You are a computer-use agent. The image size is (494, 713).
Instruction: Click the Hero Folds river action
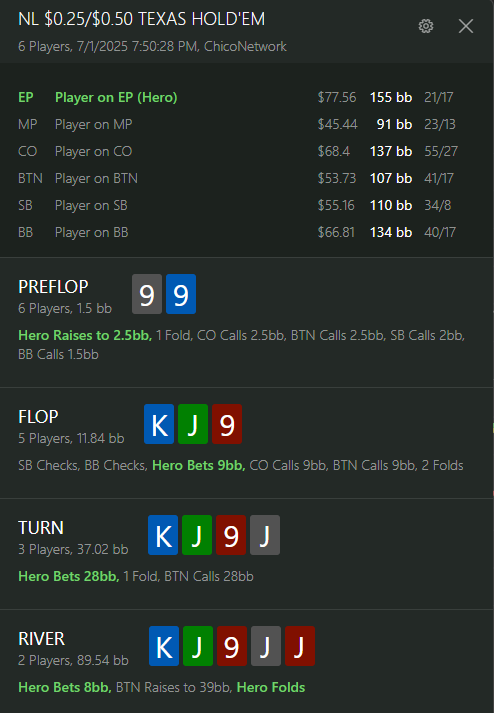271,688
